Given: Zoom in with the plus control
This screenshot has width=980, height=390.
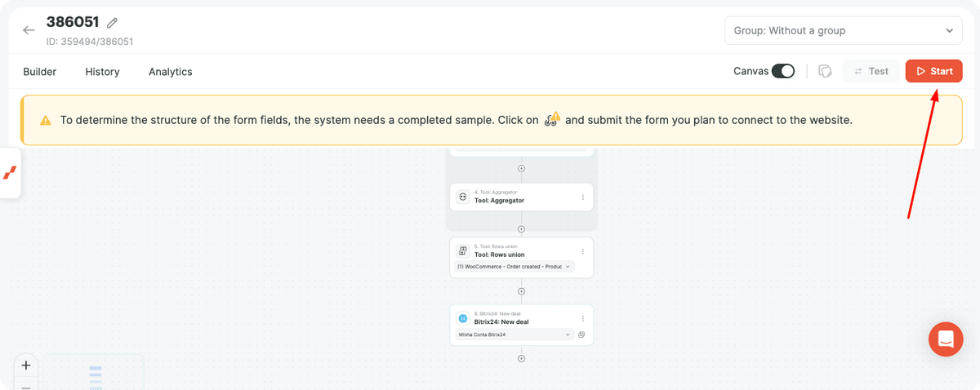Looking at the screenshot, I should 25,366.
